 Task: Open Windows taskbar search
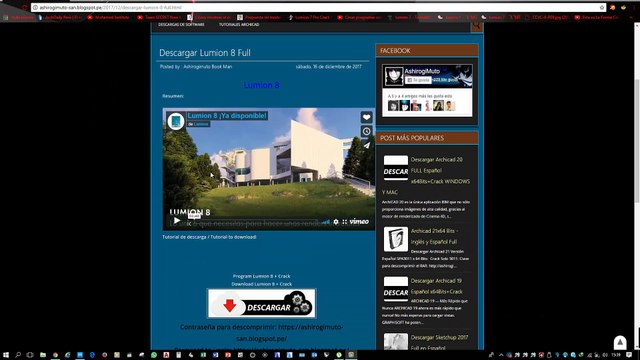[18, 355]
